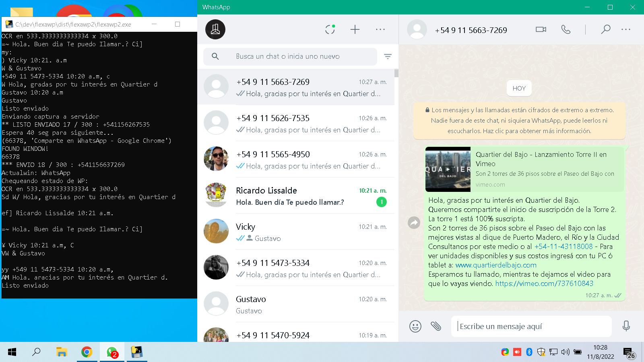Forward the message using the arrow icon
This screenshot has width=644, height=362.
pos(414,222)
